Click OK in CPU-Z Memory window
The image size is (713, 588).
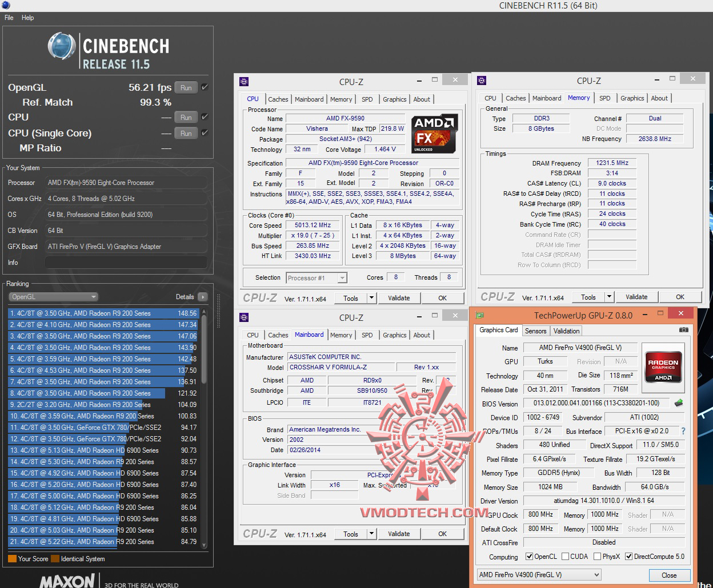tap(680, 297)
